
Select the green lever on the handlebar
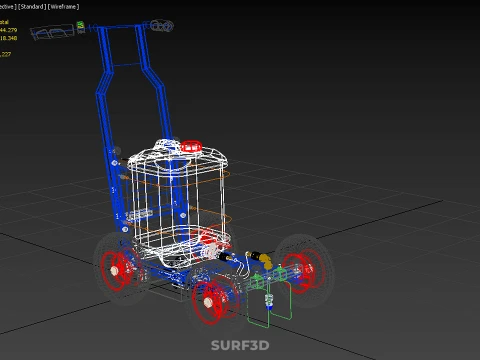pyautogui.click(x=80, y=25)
